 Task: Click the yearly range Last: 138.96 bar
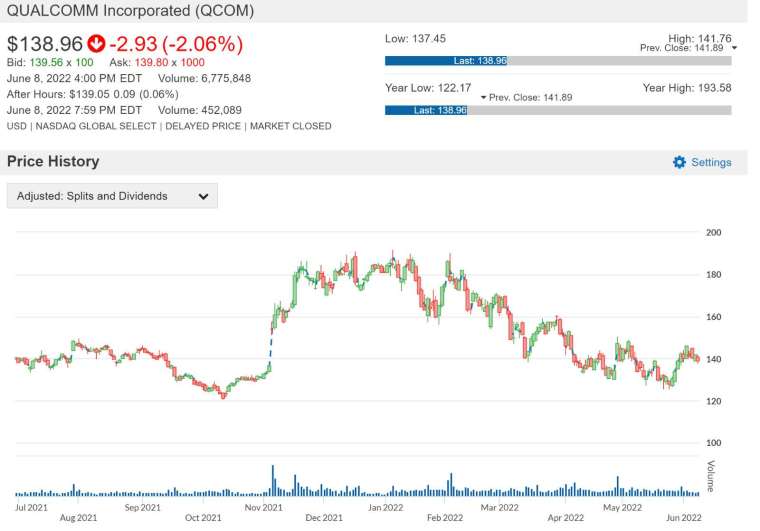(x=426, y=110)
